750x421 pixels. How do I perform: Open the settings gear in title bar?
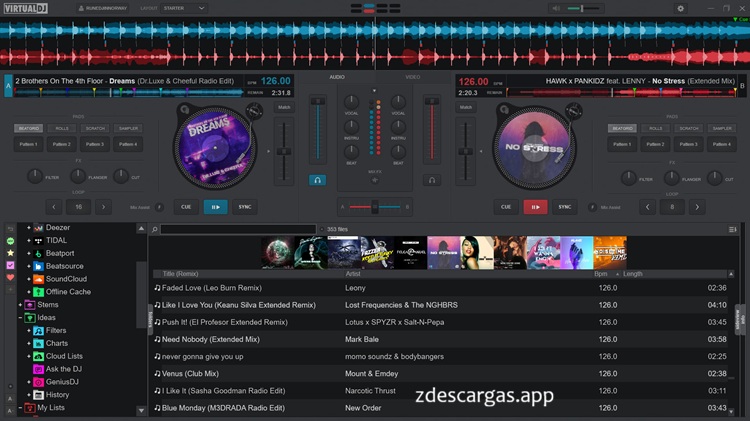coord(680,8)
